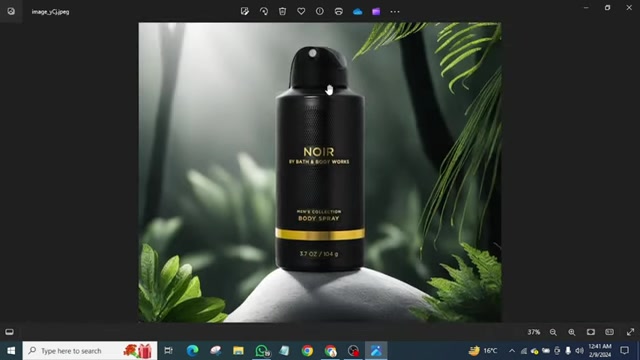Open WhatsApp from the taskbar
This screenshot has height=360, width=640.
tap(262, 351)
